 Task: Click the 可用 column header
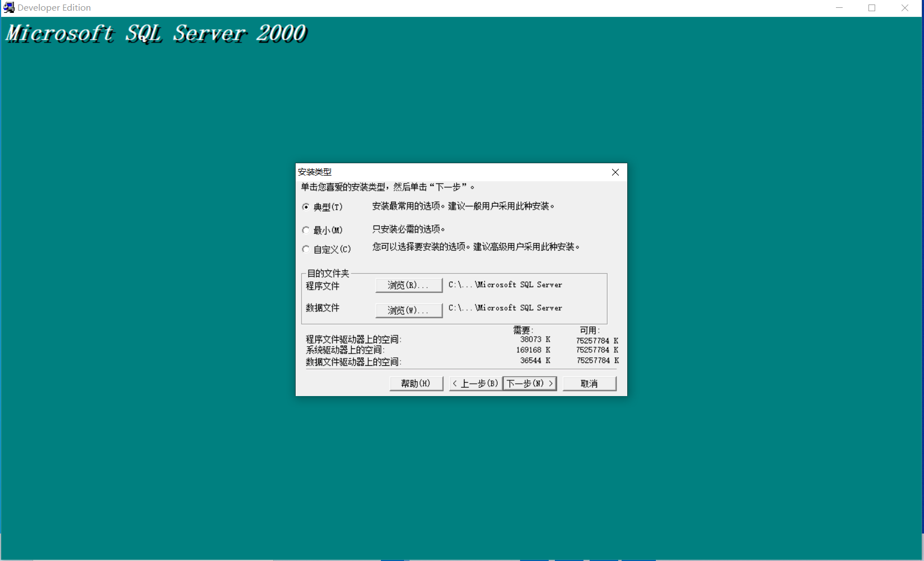pyautogui.click(x=590, y=330)
